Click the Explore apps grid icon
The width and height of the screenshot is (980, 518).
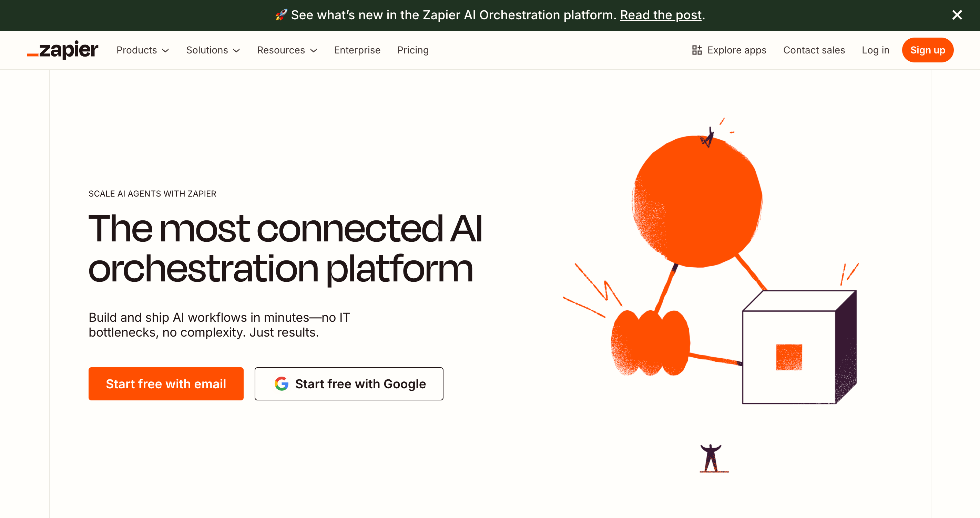(x=696, y=50)
